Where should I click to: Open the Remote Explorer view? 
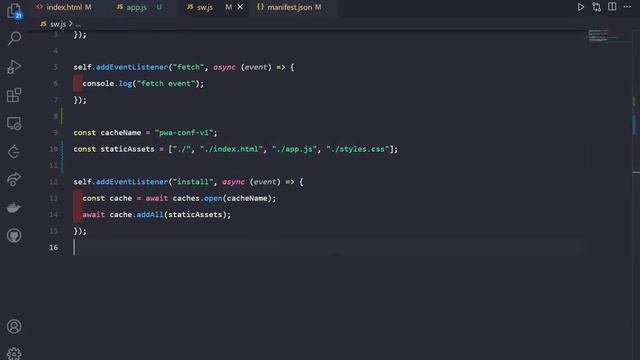click(x=14, y=123)
